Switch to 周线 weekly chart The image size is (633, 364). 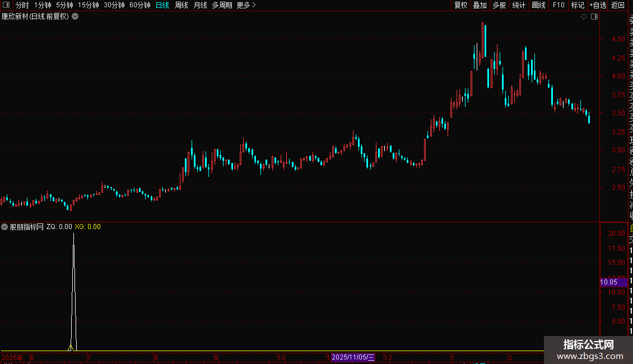tap(181, 5)
